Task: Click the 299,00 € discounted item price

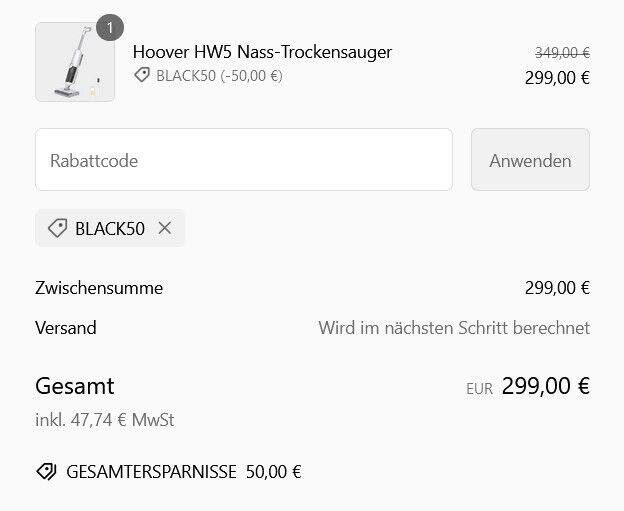Action: pyautogui.click(x=557, y=78)
